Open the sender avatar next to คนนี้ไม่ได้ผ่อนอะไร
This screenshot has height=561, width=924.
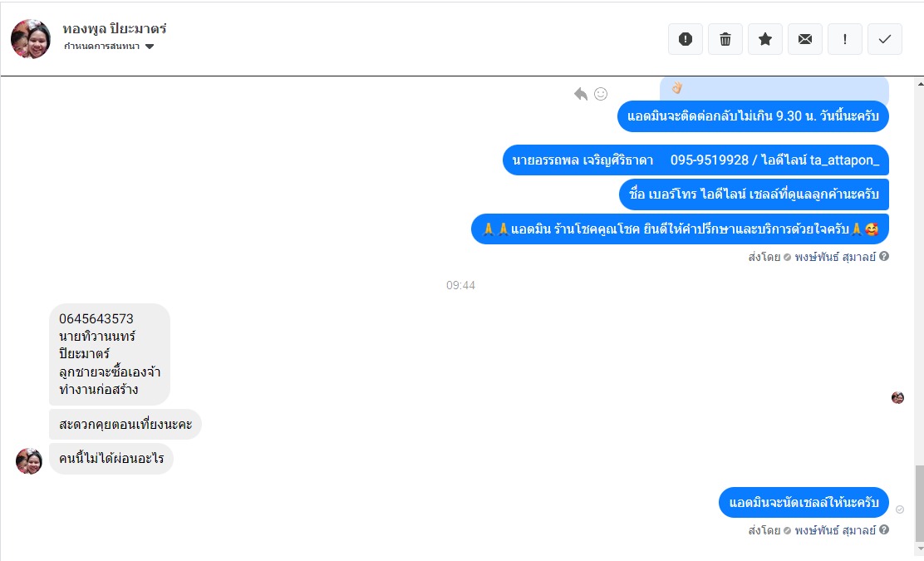tap(29, 460)
